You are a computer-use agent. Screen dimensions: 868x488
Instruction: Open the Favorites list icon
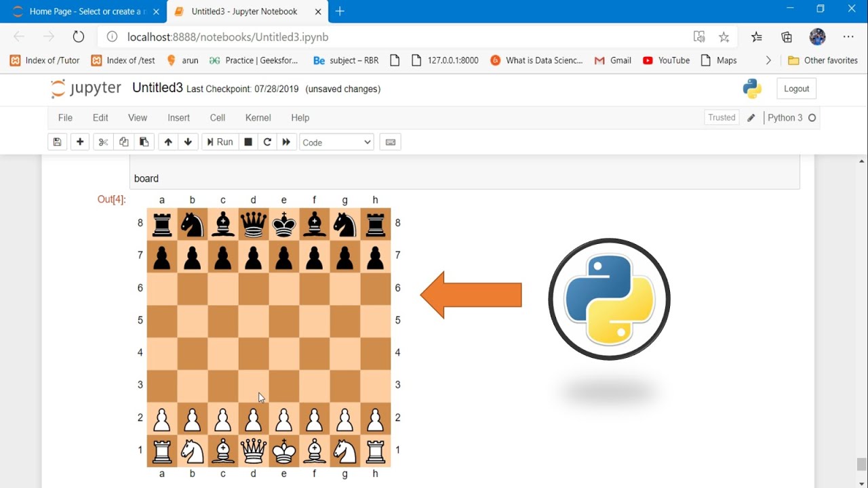click(756, 37)
